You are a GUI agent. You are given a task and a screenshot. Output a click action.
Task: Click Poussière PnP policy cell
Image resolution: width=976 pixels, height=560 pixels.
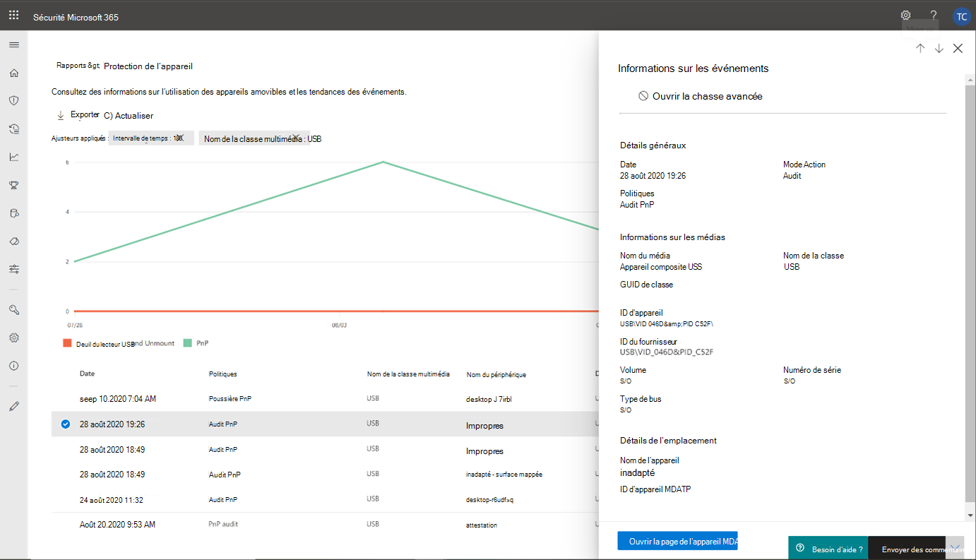click(x=230, y=399)
